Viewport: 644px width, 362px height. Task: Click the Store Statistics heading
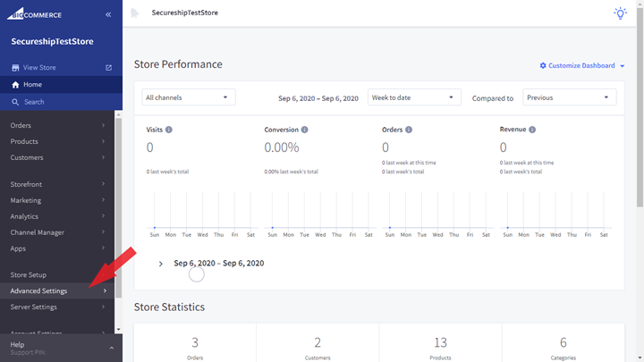point(169,307)
